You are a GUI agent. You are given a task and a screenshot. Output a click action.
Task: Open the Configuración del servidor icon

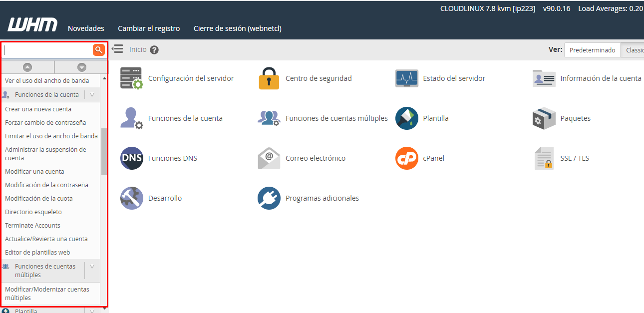click(x=131, y=78)
